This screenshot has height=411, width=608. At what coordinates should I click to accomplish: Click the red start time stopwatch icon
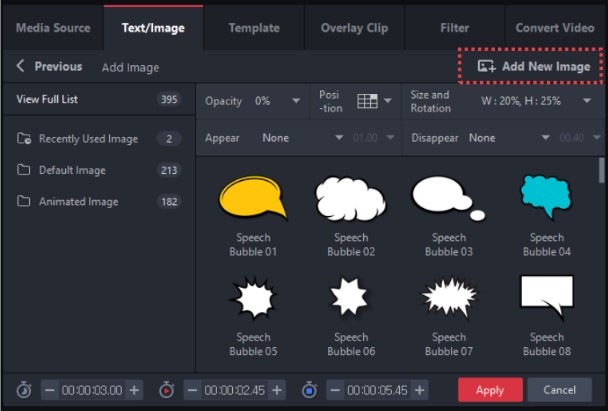point(166,389)
